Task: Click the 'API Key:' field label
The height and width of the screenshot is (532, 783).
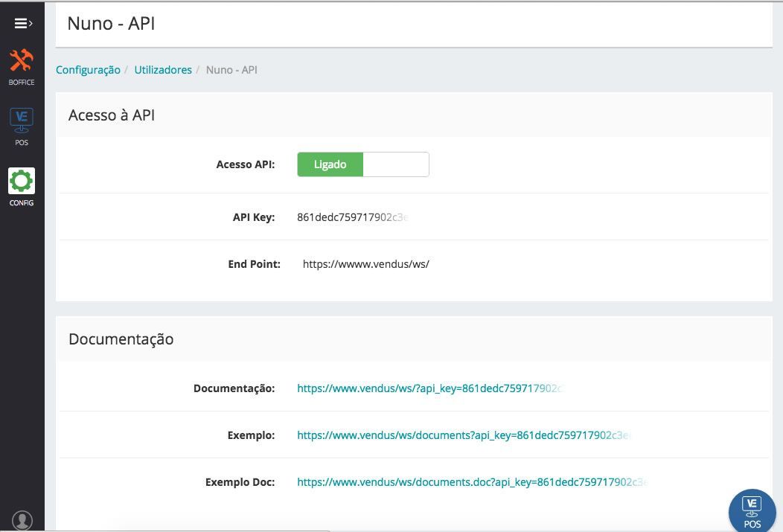Action: 254,217
